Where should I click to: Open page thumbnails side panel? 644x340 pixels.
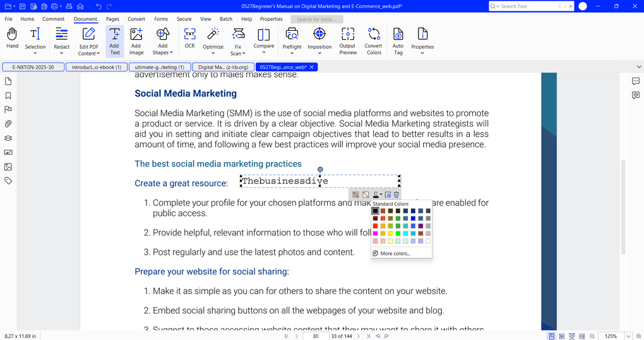tap(8, 81)
